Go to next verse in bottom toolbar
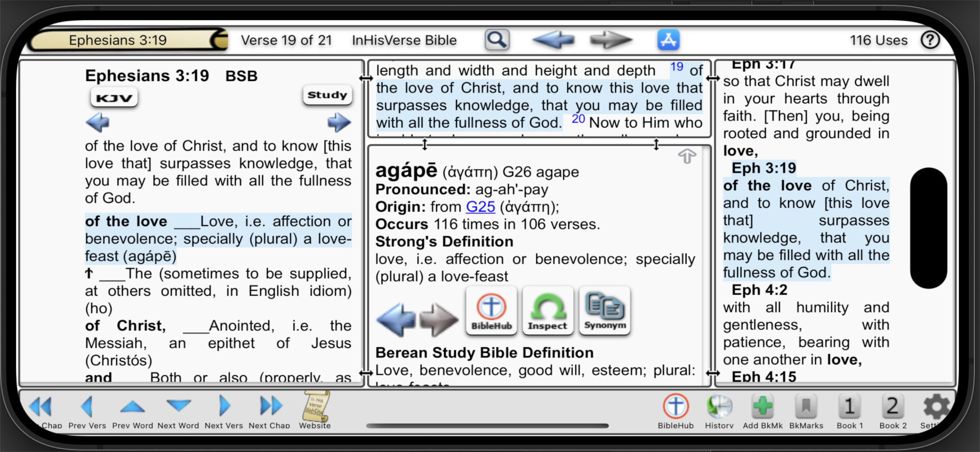 click(224, 407)
